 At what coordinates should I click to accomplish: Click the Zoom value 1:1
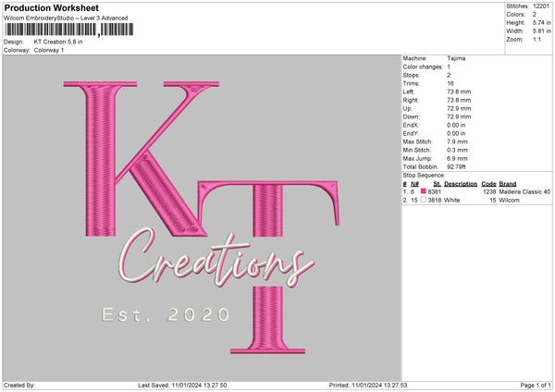[x=536, y=39]
